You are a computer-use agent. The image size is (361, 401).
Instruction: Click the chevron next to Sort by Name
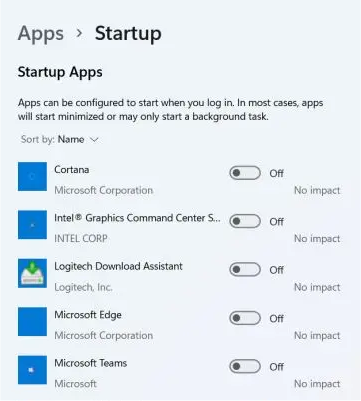click(x=94, y=140)
